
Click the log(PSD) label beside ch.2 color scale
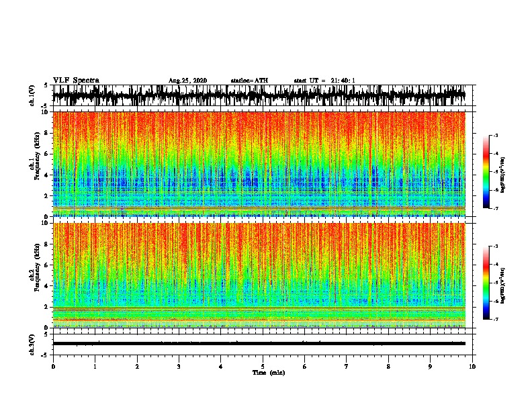pyautogui.click(x=503, y=285)
